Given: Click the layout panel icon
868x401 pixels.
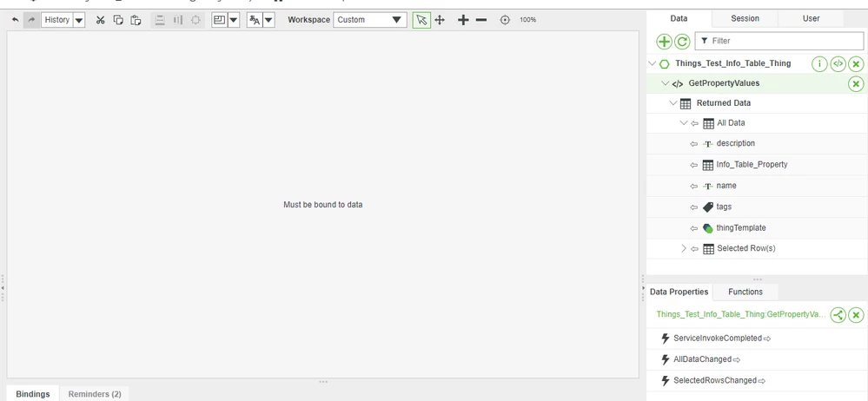Looking at the screenshot, I should click(x=220, y=20).
